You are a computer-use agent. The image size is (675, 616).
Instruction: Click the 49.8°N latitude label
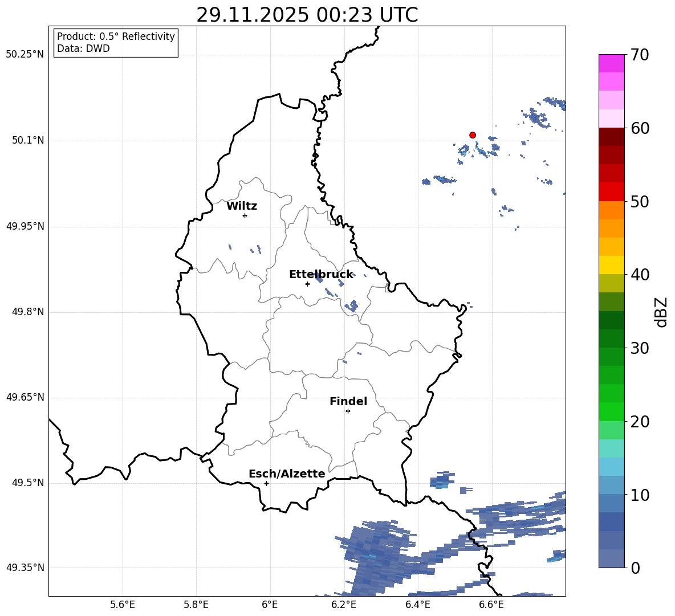(28, 312)
